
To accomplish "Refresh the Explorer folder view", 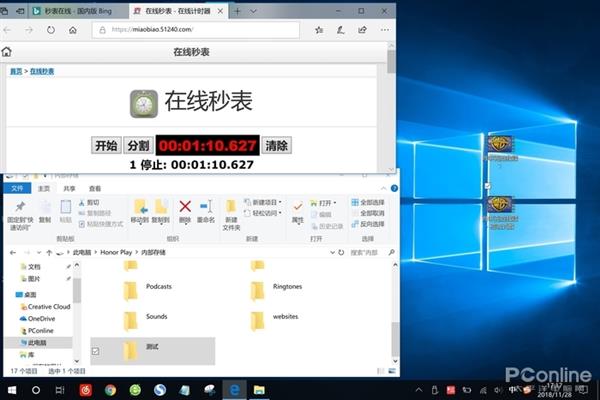I will (x=341, y=253).
